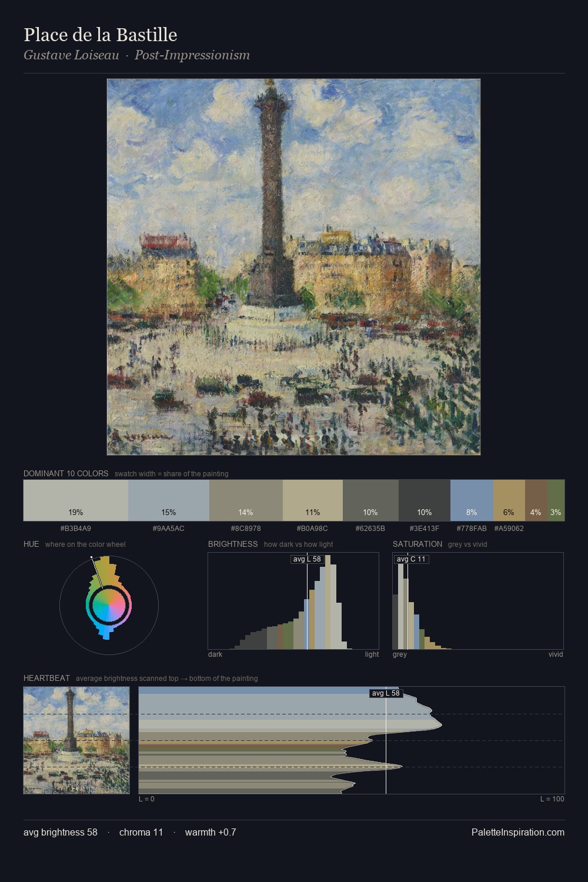The image size is (588, 882).
Task: Click the "HEARTBEAT" section heading
Action: tap(46, 678)
